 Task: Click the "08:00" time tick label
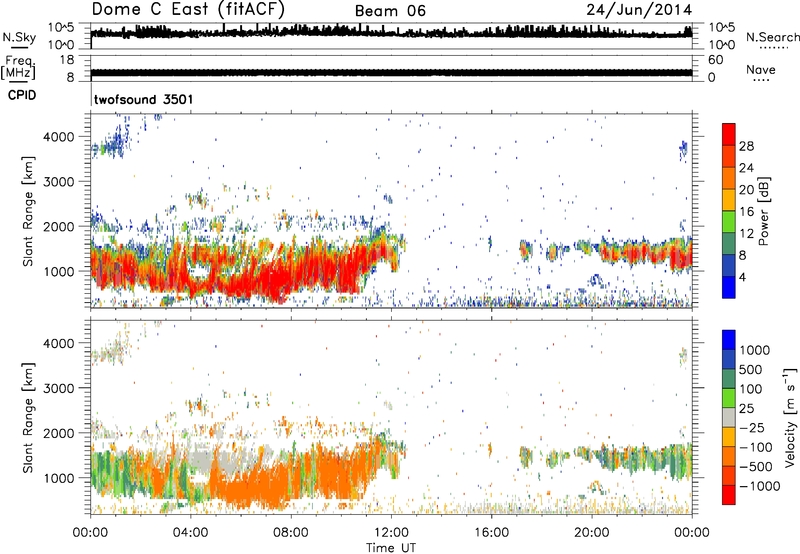pos(291,533)
